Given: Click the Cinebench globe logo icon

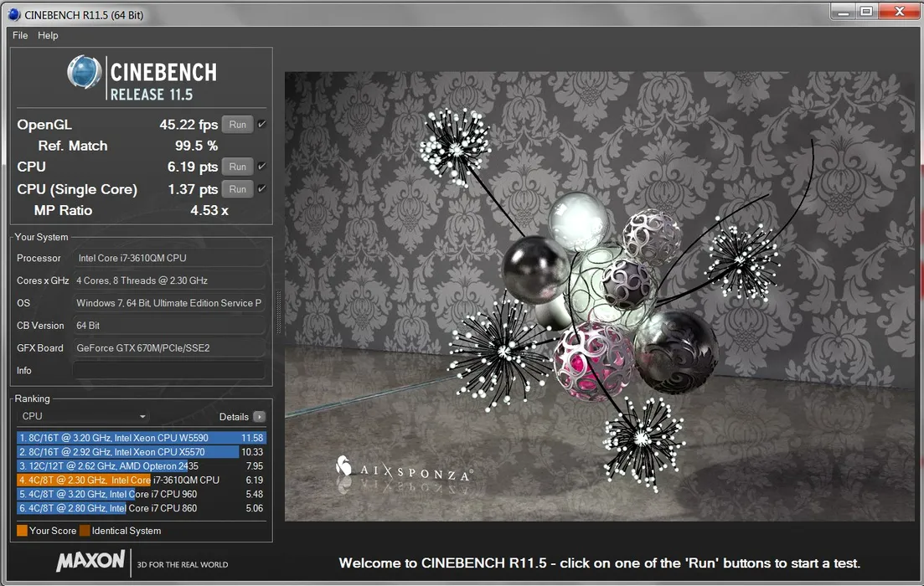Looking at the screenshot, I should pos(85,72).
